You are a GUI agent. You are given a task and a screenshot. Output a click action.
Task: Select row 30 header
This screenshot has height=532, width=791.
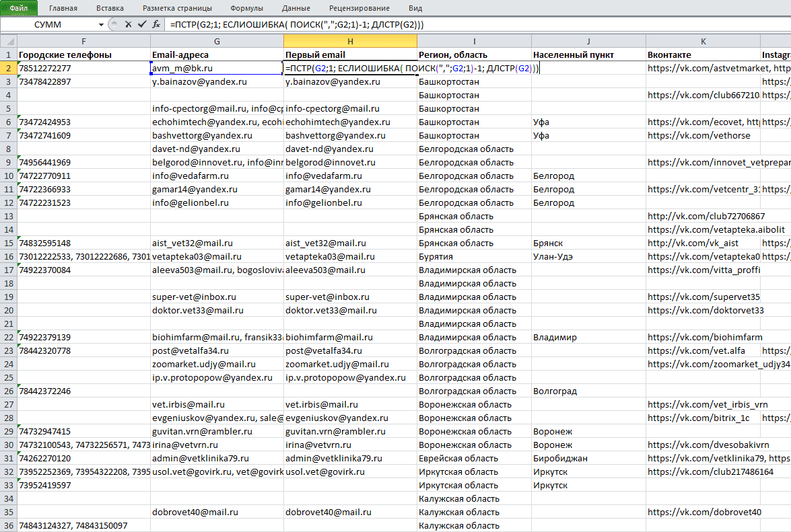point(9,445)
